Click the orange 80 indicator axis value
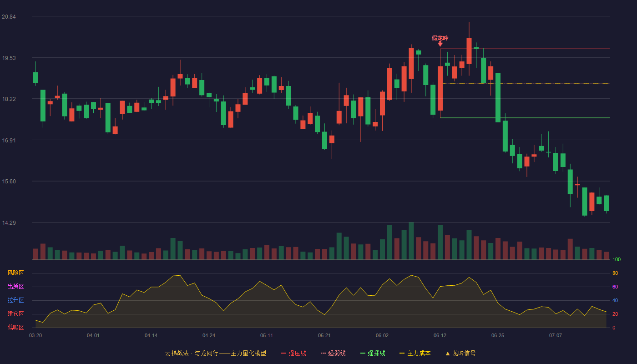Screen dimensions: 637x364 [615, 273]
